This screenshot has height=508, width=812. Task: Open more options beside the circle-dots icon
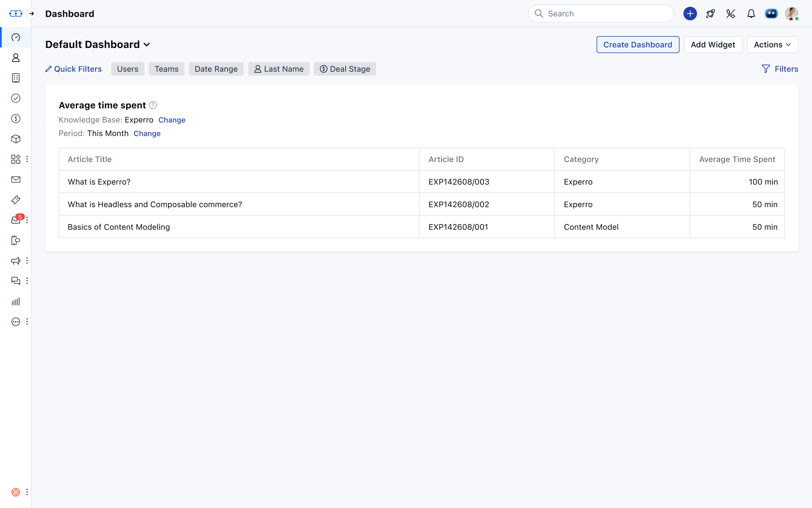click(x=27, y=321)
